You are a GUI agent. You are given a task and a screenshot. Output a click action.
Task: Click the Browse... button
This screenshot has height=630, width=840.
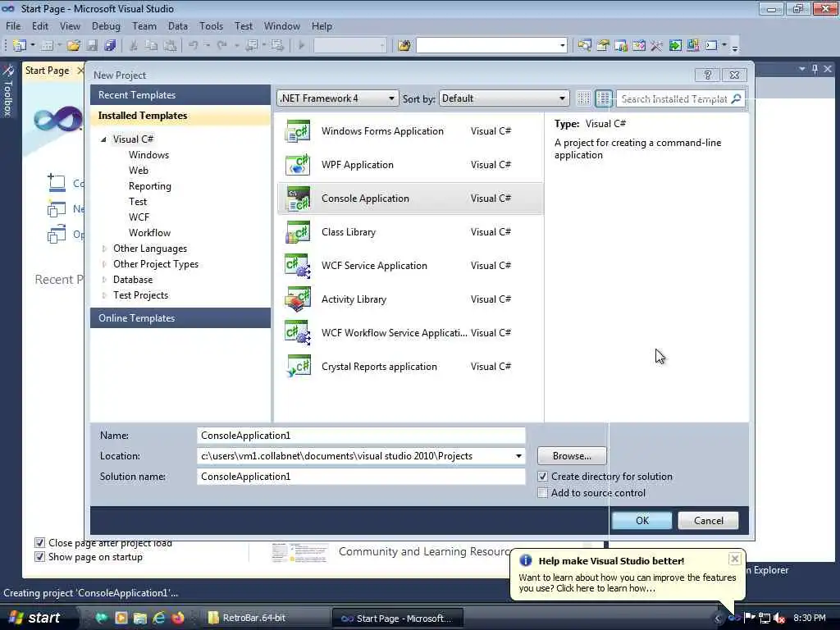[572, 456]
